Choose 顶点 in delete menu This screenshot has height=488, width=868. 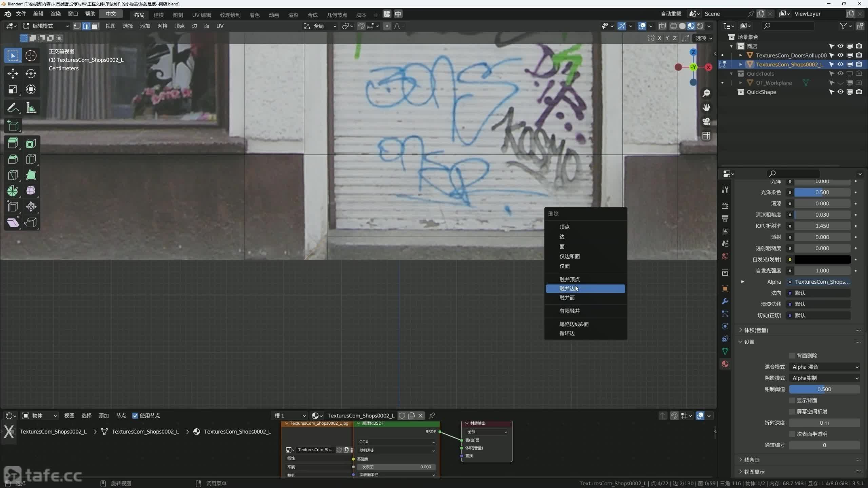[x=585, y=227]
